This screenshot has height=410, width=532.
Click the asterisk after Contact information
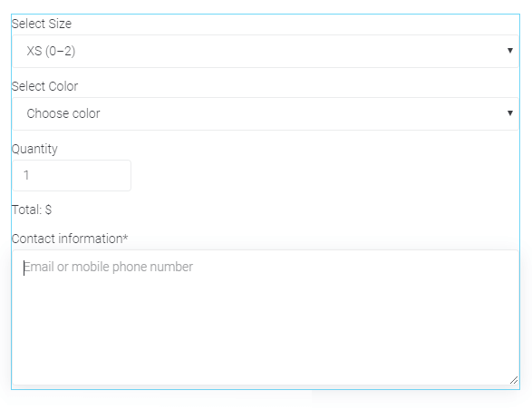point(126,237)
